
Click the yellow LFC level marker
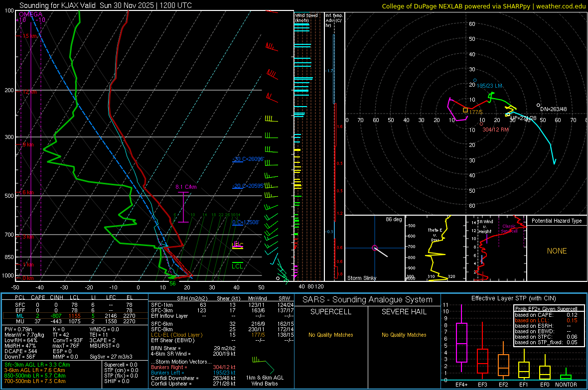click(x=238, y=245)
